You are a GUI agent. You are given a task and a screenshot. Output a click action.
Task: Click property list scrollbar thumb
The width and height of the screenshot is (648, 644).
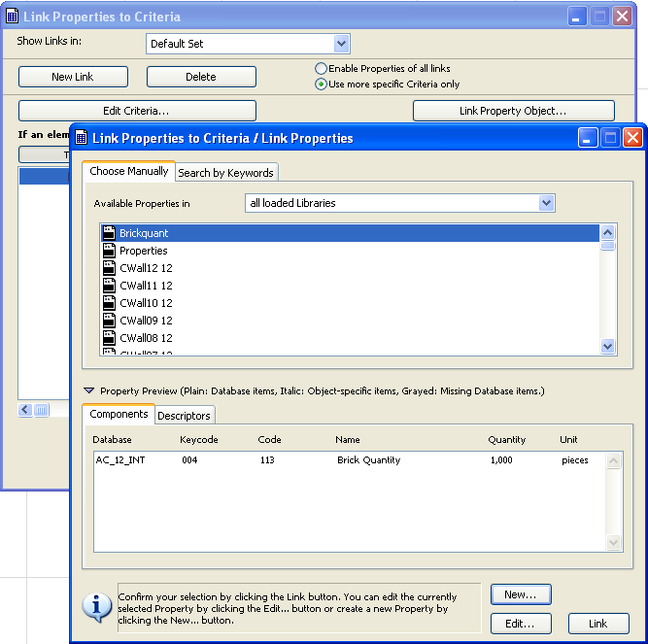click(607, 246)
